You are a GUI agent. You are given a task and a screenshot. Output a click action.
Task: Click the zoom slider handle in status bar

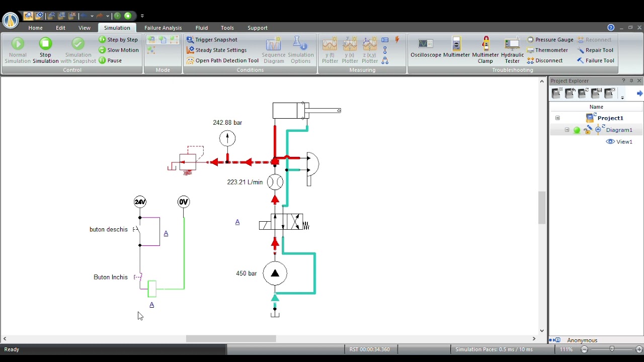pyautogui.click(x=612, y=349)
